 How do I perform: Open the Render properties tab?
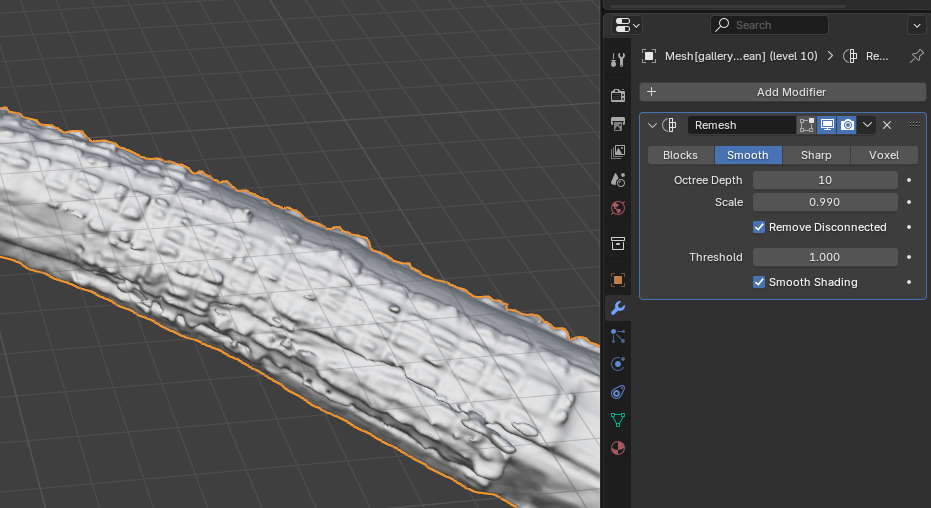coord(618,95)
